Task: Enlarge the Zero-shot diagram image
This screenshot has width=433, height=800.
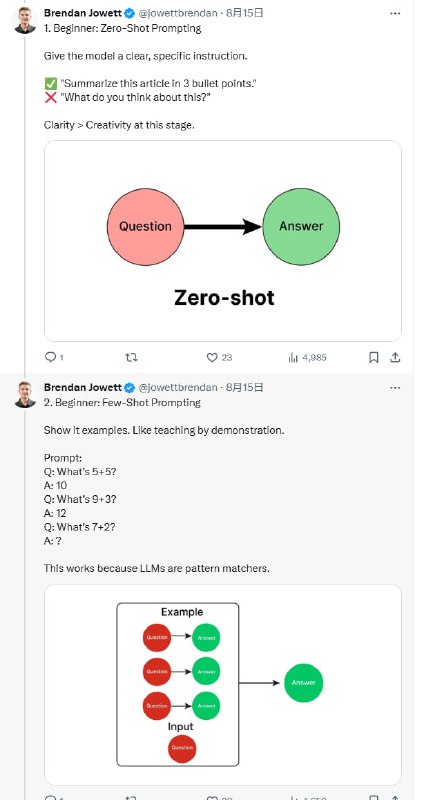Action: pos(223,241)
